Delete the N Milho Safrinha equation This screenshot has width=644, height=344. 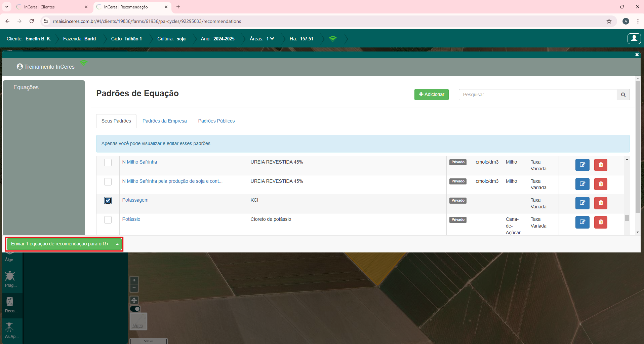(x=601, y=165)
